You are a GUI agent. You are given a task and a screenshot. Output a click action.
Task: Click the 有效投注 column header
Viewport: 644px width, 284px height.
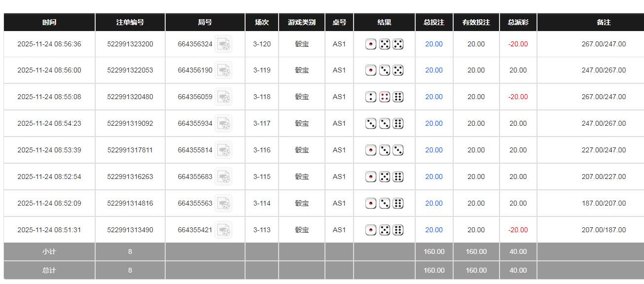[x=476, y=23]
